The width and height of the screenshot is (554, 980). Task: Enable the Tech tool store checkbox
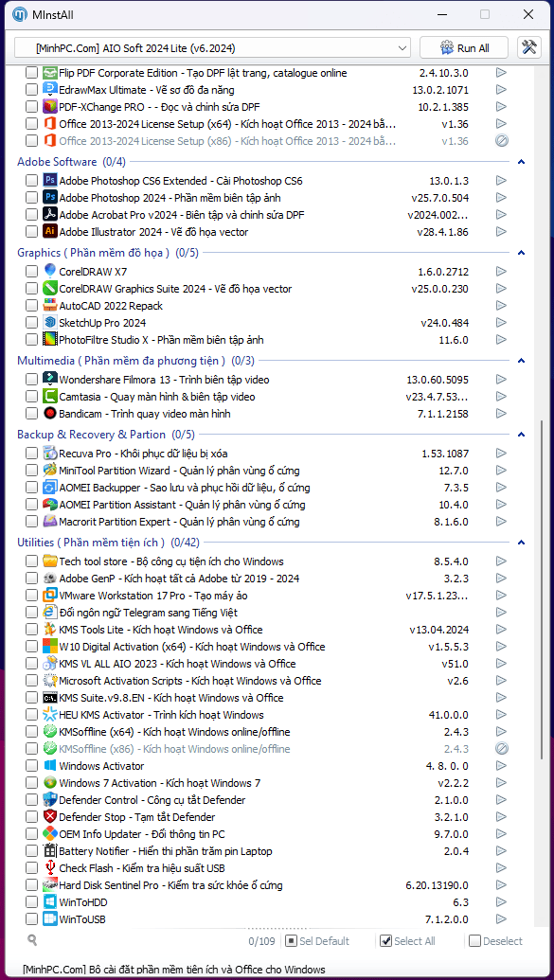[31, 561]
